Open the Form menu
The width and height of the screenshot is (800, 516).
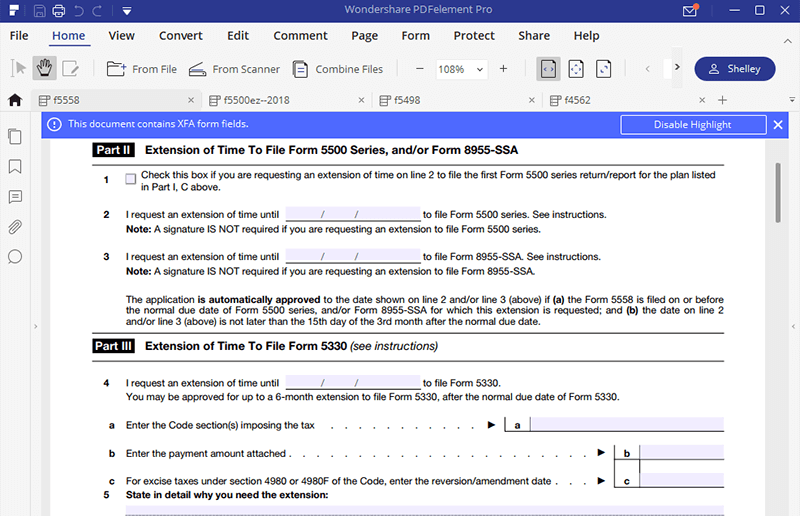(415, 36)
